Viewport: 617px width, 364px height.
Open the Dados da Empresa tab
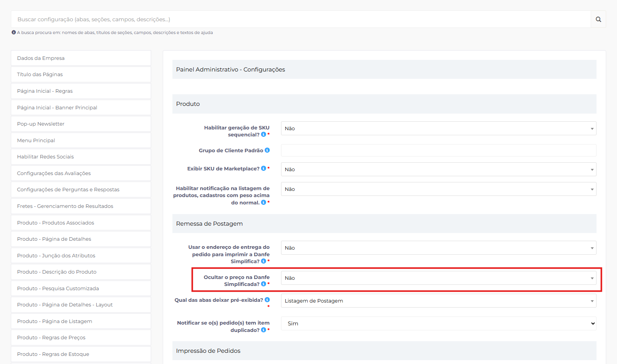(x=81, y=58)
